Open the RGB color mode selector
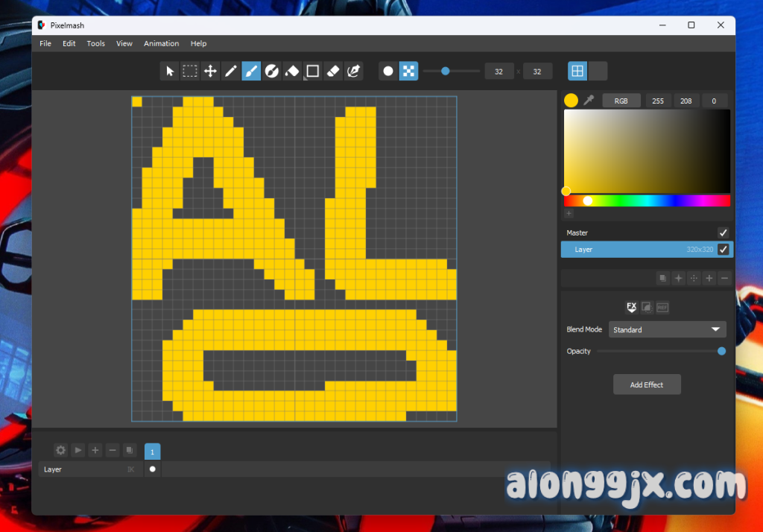This screenshot has height=532, width=763. coord(621,101)
